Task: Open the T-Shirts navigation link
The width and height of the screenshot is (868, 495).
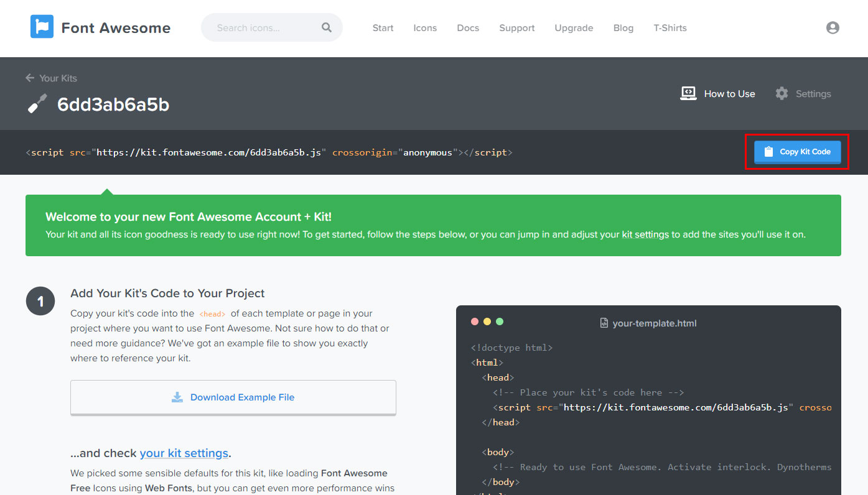Action: point(670,28)
